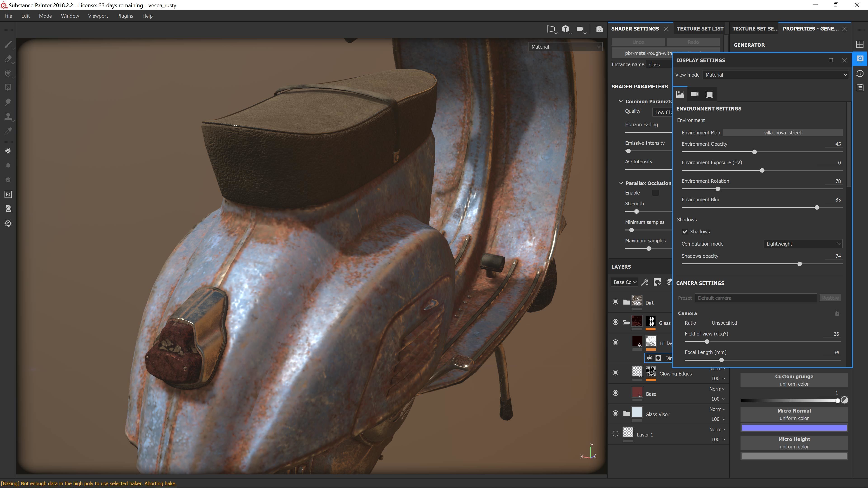Switch to Viewport settings frame icon tab

(709, 94)
